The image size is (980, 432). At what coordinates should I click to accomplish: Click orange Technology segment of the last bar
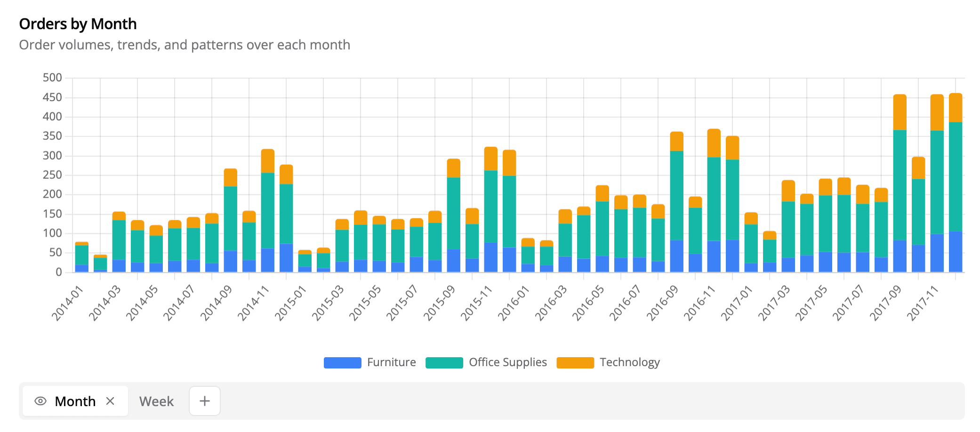click(x=955, y=107)
